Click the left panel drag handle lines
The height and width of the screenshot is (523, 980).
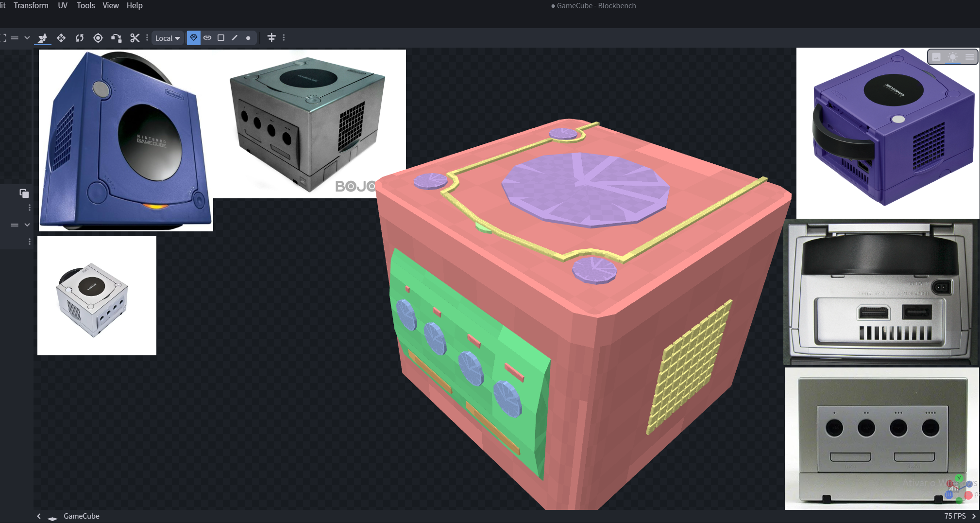tap(15, 225)
